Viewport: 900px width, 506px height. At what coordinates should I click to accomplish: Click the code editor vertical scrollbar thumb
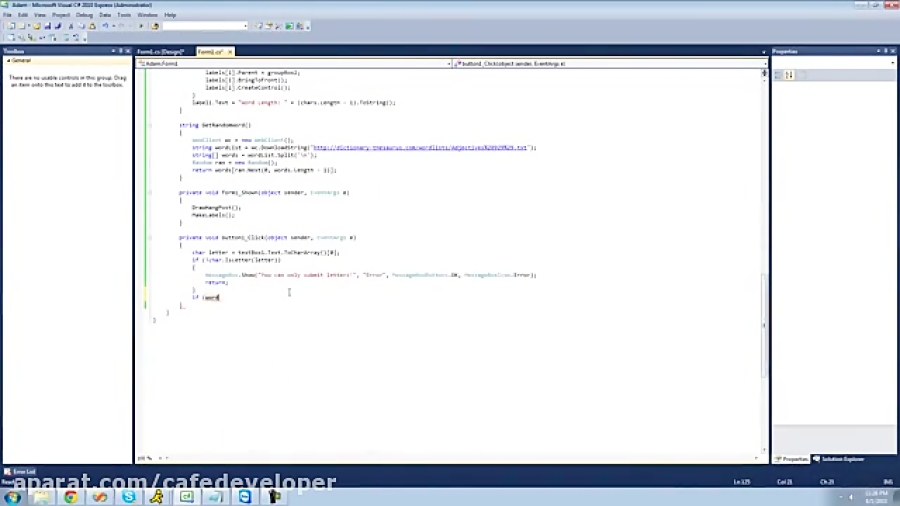tap(763, 325)
